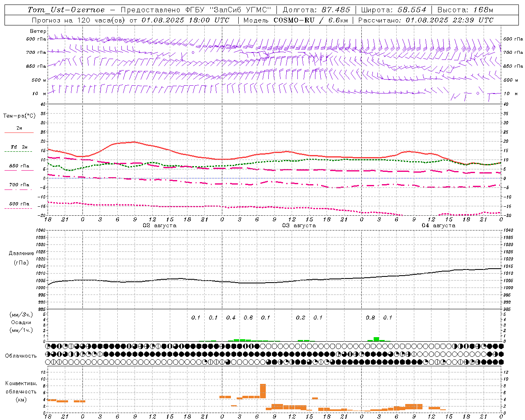
Task: Click the date label 04 августа
Action: [438, 226]
